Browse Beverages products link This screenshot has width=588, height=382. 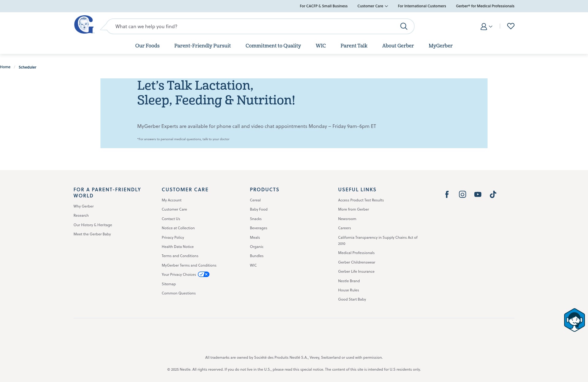tap(258, 228)
